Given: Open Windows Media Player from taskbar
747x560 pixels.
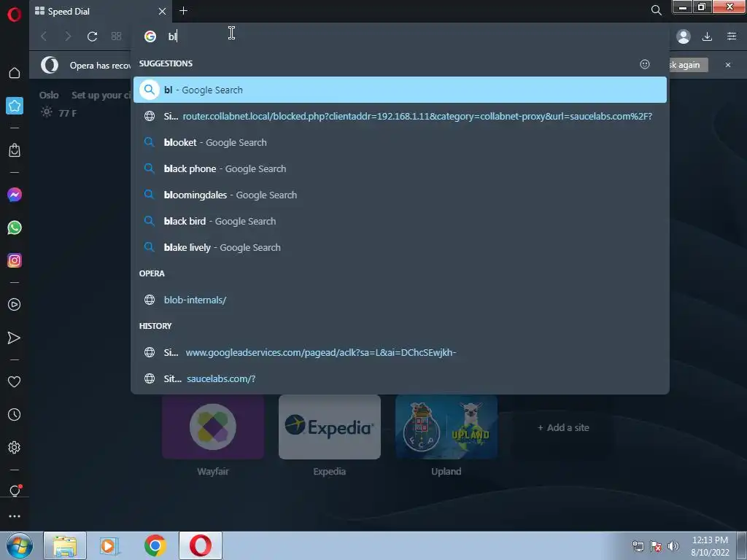Looking at the screenshot, I should [109, 545].
